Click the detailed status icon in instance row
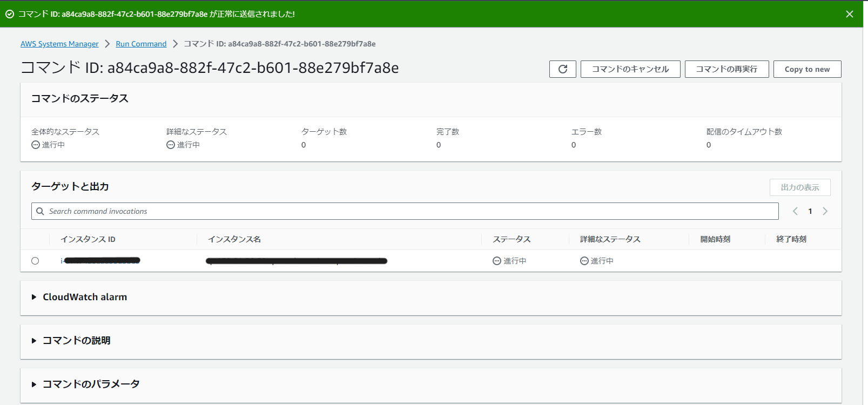This screenshot has width=868, height=405. tap(584, 261)
